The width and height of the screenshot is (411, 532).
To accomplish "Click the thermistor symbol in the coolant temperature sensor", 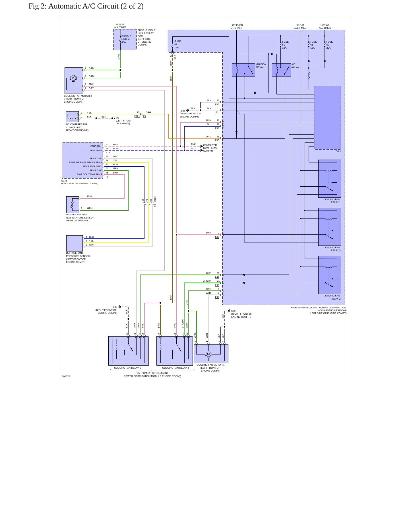I will tap(72, 204).
